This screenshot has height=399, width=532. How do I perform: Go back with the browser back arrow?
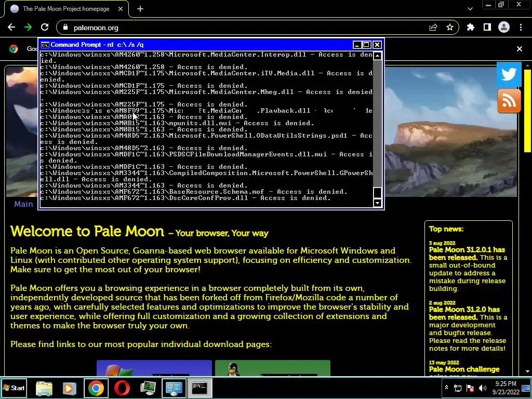[11, 28]
